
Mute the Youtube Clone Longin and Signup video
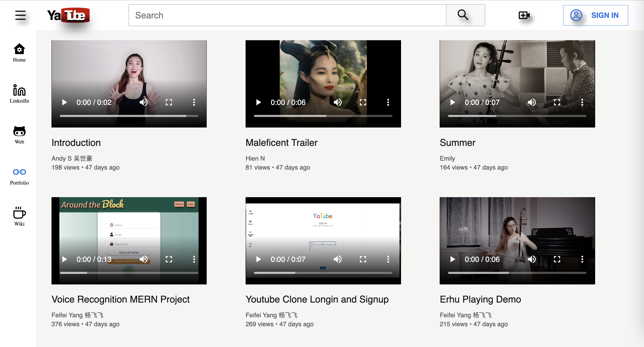[338, 259]
